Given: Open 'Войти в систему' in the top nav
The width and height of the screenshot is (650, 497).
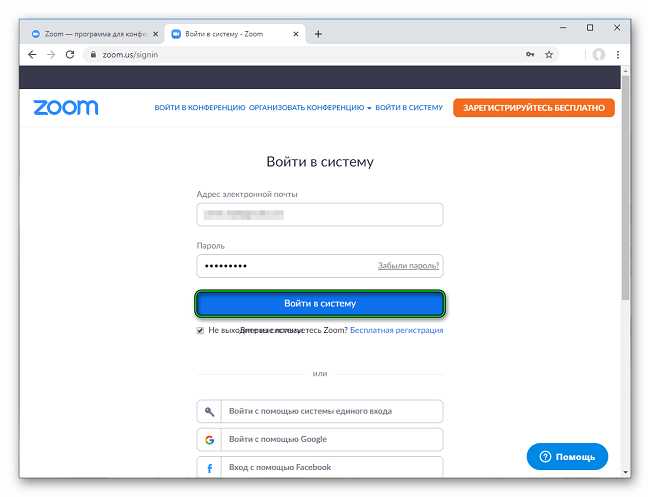Looking at the screenshot, I should pos(409,108).
